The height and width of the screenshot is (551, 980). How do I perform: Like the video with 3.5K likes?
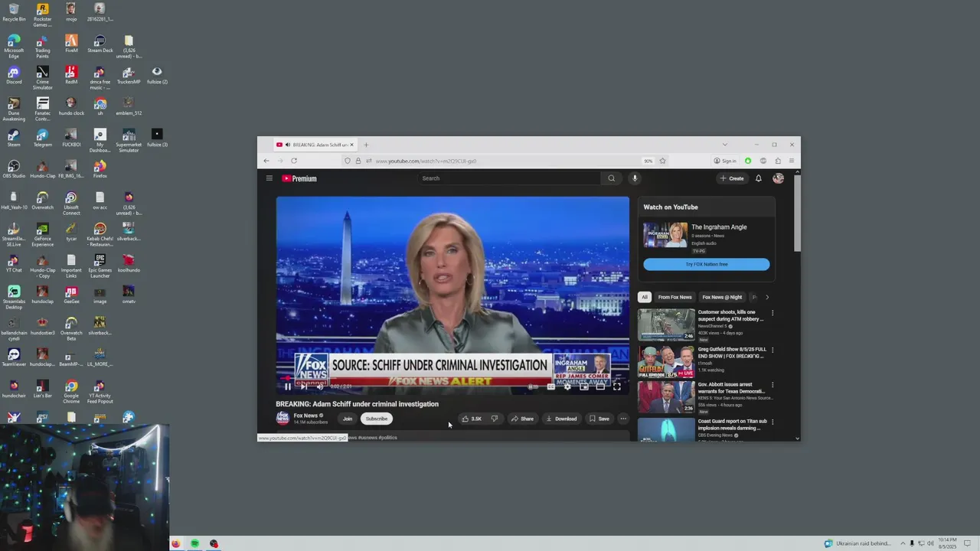(x=472, y=419)
